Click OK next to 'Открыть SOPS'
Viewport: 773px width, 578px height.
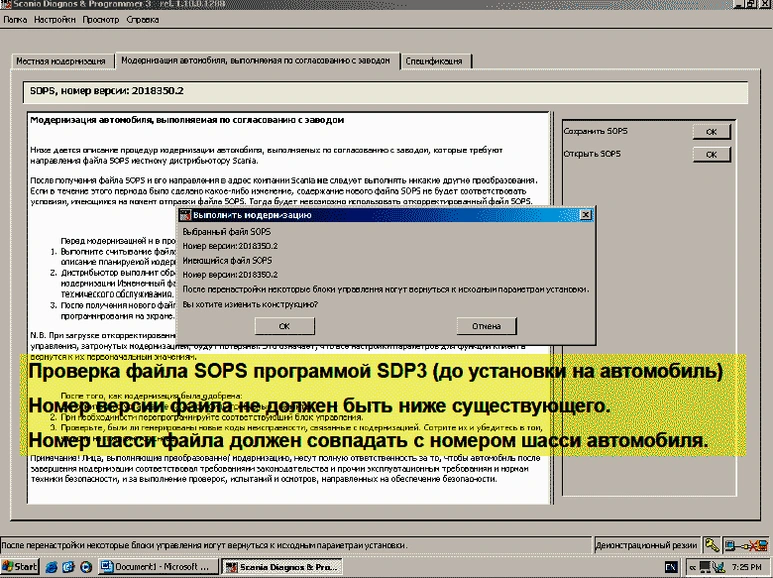[x=711, y=155]
